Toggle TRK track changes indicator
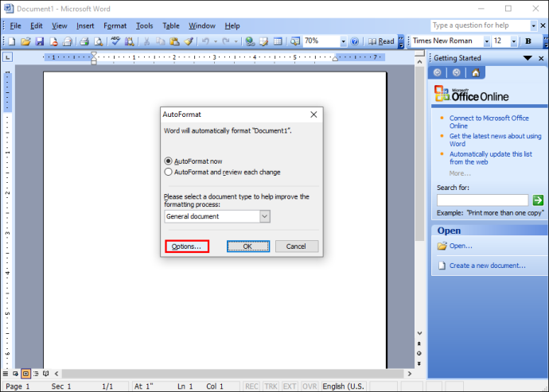Screen dimensions: 549x392 [271, 386]
